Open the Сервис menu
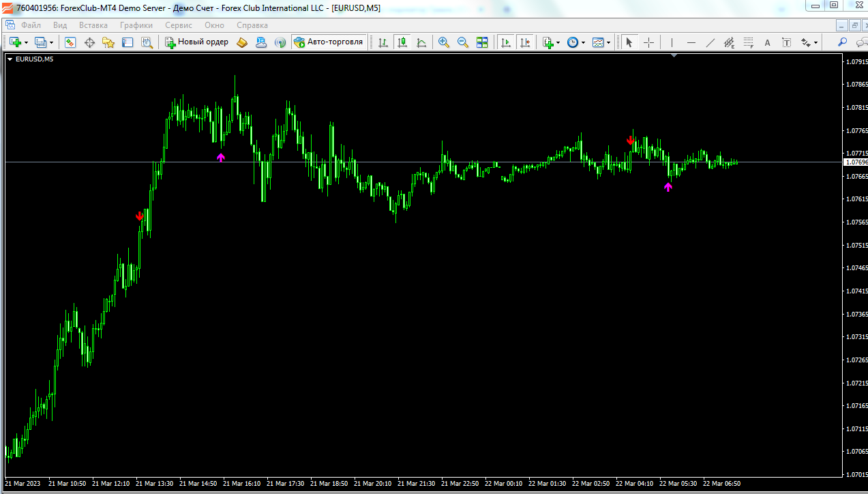 (179, 25)
